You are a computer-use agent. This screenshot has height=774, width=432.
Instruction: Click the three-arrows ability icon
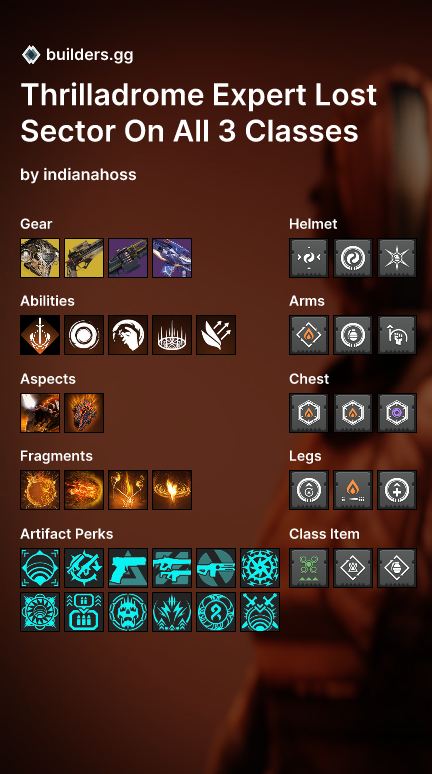pyautogui.click(x=216, y=335)
